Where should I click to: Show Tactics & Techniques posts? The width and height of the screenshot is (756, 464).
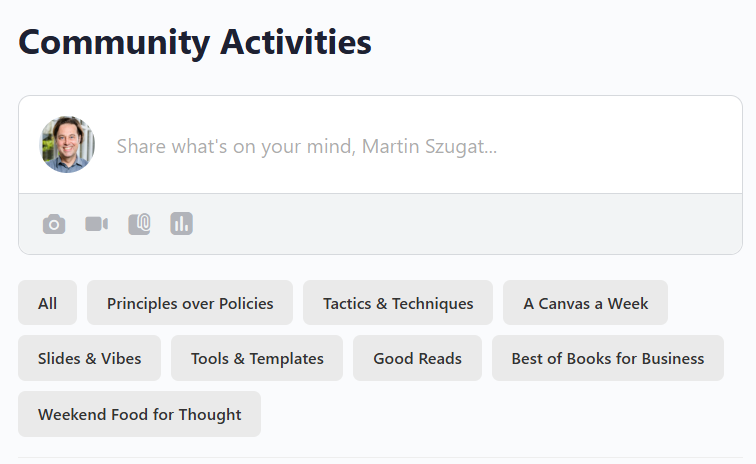point(398,303)
